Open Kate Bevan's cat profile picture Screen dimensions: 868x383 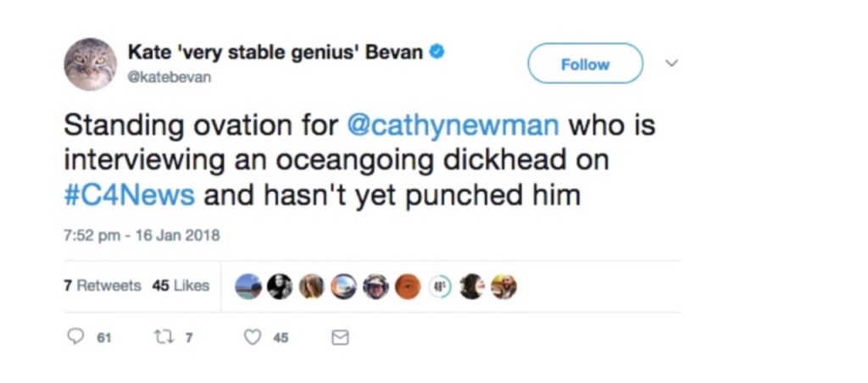[90, 64]
